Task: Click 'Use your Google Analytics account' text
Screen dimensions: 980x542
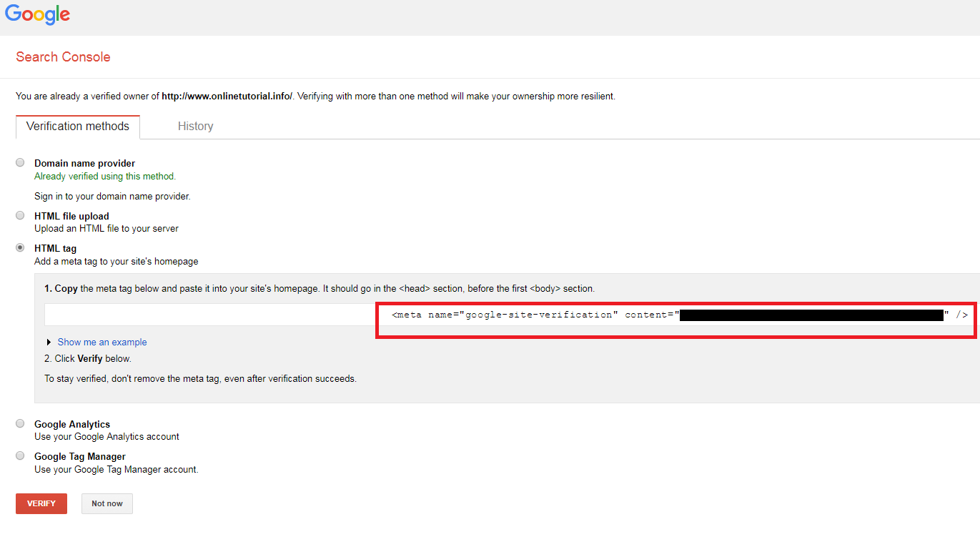Action: pyautogui.click(x=107, y=437)
